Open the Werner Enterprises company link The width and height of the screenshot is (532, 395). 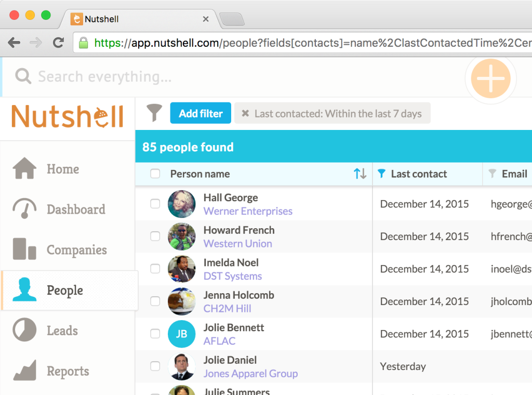pos(248,211)
